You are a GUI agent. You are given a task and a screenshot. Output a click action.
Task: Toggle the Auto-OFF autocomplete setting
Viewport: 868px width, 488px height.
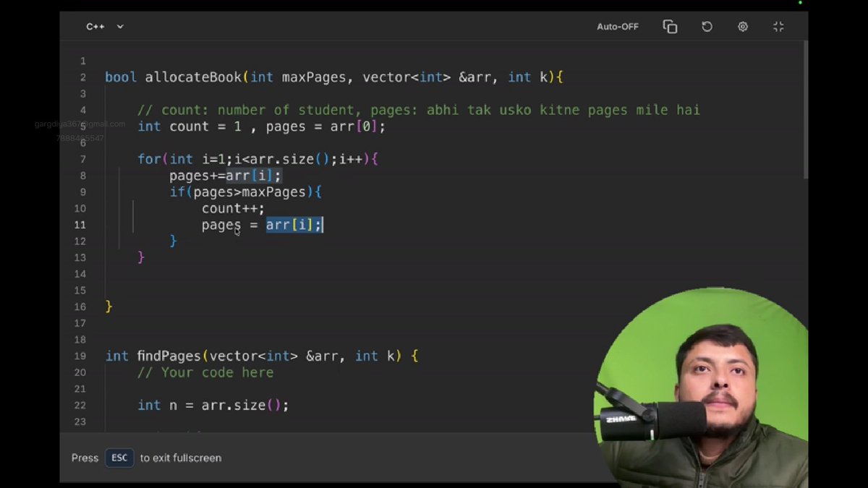(x=617, y=27)
